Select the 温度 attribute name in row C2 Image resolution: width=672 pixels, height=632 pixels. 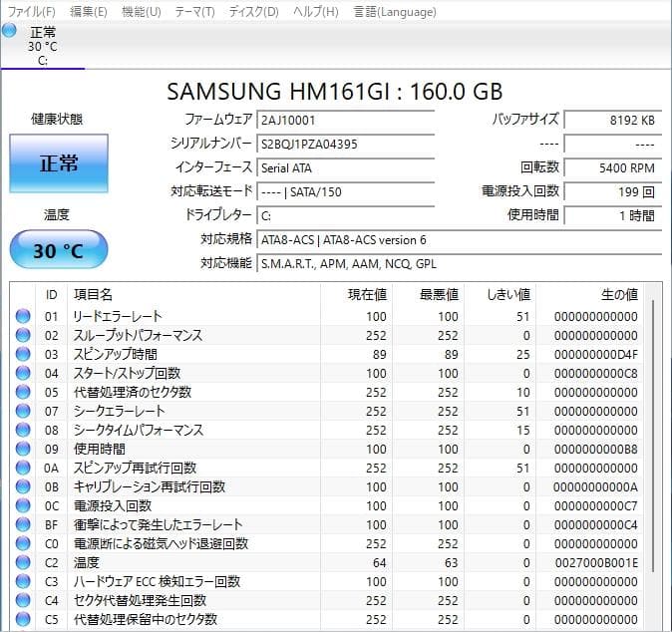tap(87, 562)
